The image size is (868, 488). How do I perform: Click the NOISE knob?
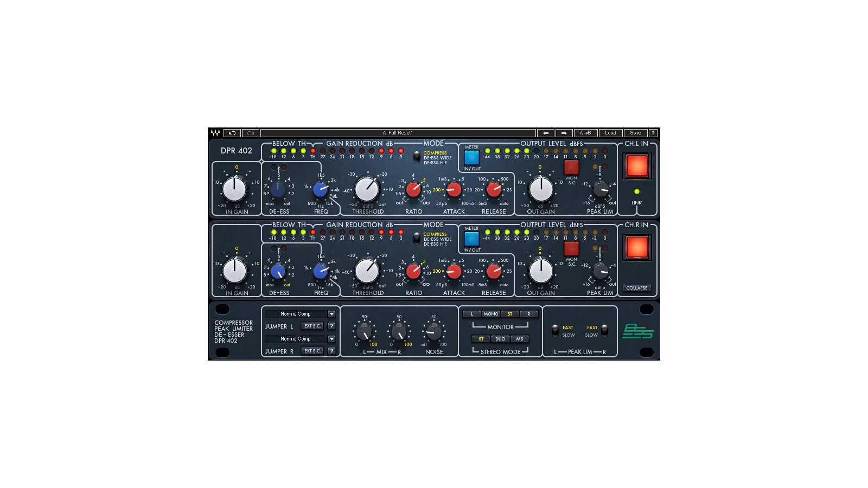433,332
